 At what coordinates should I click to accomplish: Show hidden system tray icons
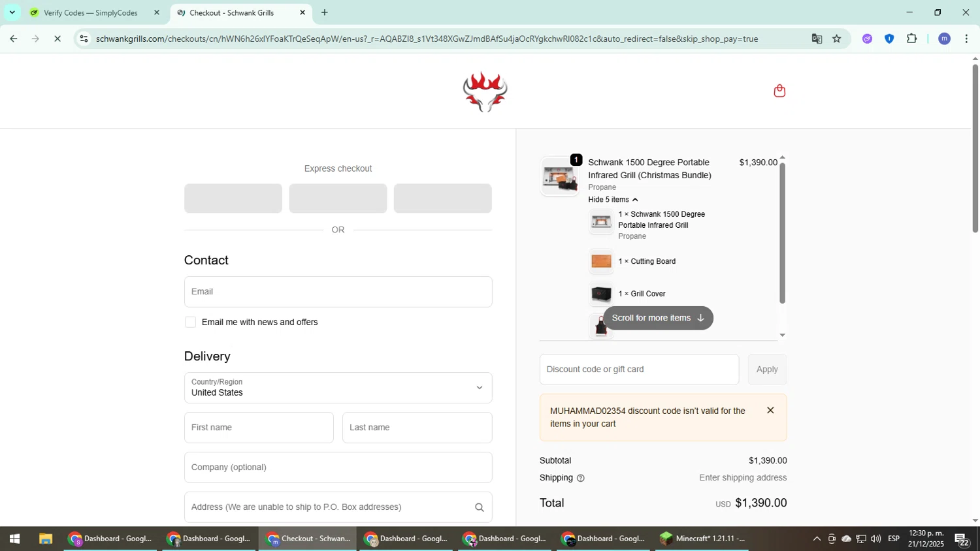(x=817, y=539)
